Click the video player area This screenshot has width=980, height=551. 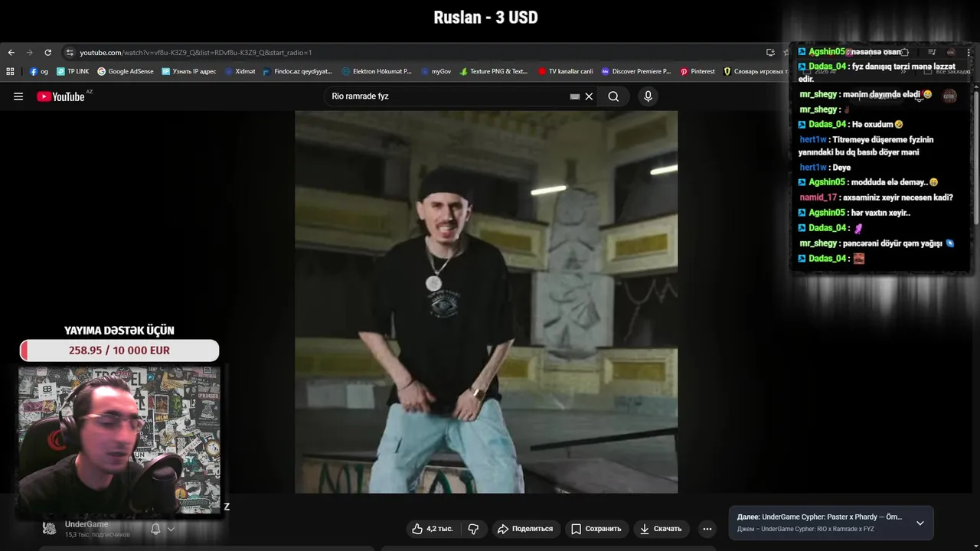[x=486, y=302]
